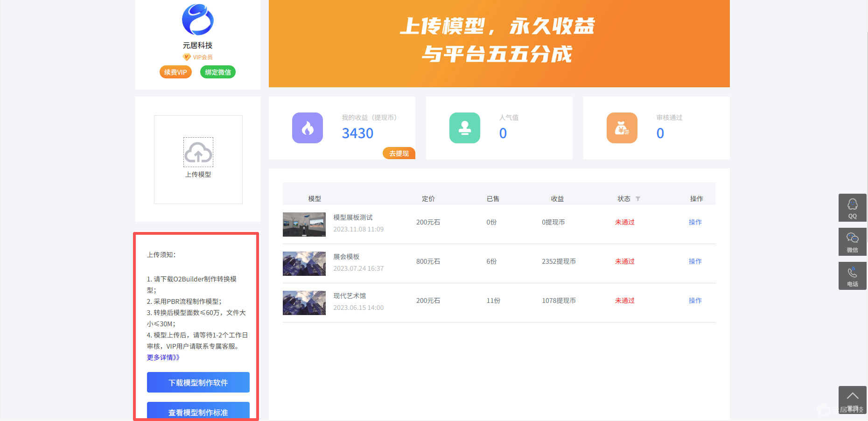
Task: Click the date 2023.07.24 16:37
Action: [x=358, y=268]
